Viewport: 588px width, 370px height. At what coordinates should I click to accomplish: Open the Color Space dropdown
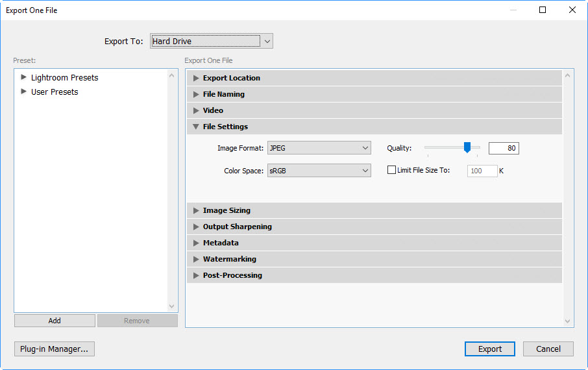319,171
